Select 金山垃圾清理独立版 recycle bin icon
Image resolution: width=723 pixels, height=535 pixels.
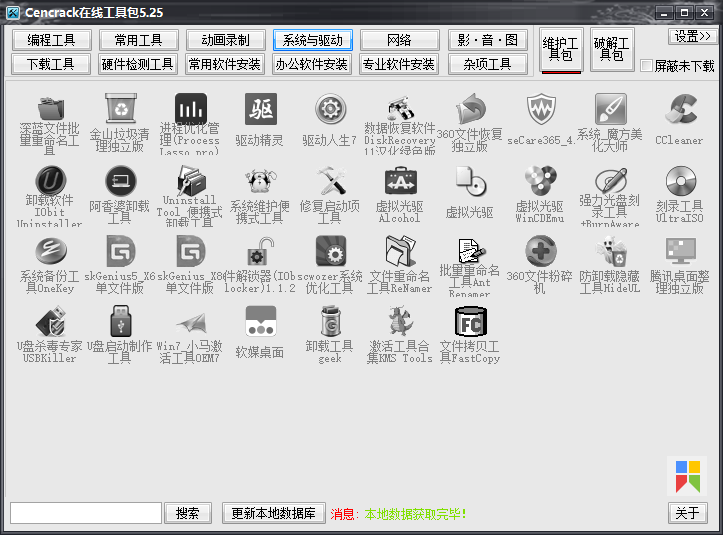pos(121,109)
